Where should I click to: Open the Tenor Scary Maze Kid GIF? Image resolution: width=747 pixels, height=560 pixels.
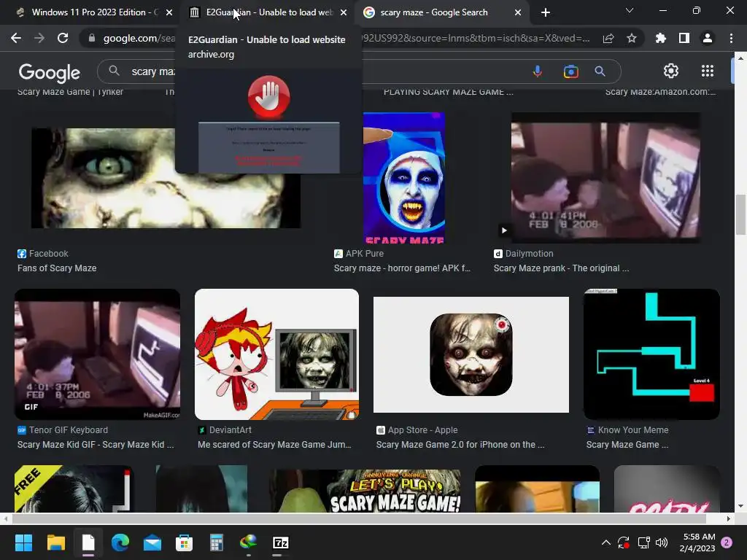tap(97, 354)
